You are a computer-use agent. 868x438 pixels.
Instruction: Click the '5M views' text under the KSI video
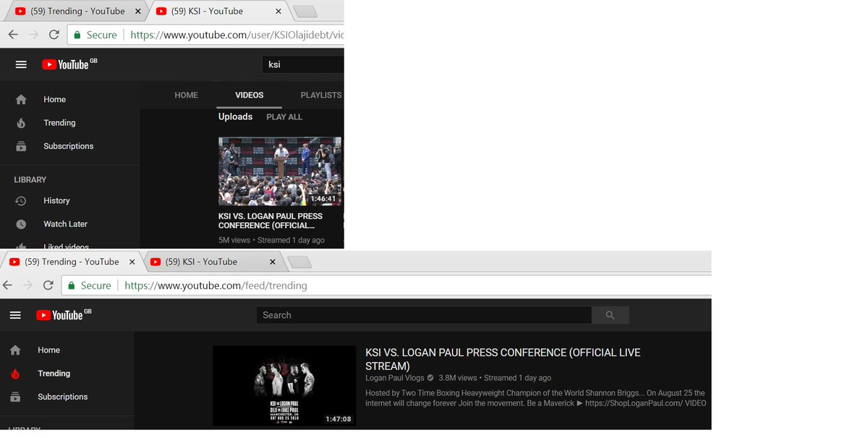coord(234,240)
